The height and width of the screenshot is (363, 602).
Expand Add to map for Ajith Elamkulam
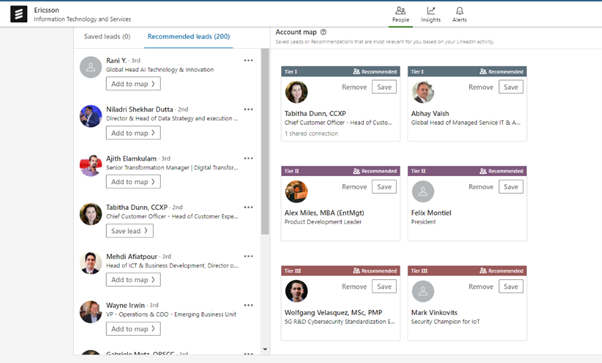coord(133,182)
